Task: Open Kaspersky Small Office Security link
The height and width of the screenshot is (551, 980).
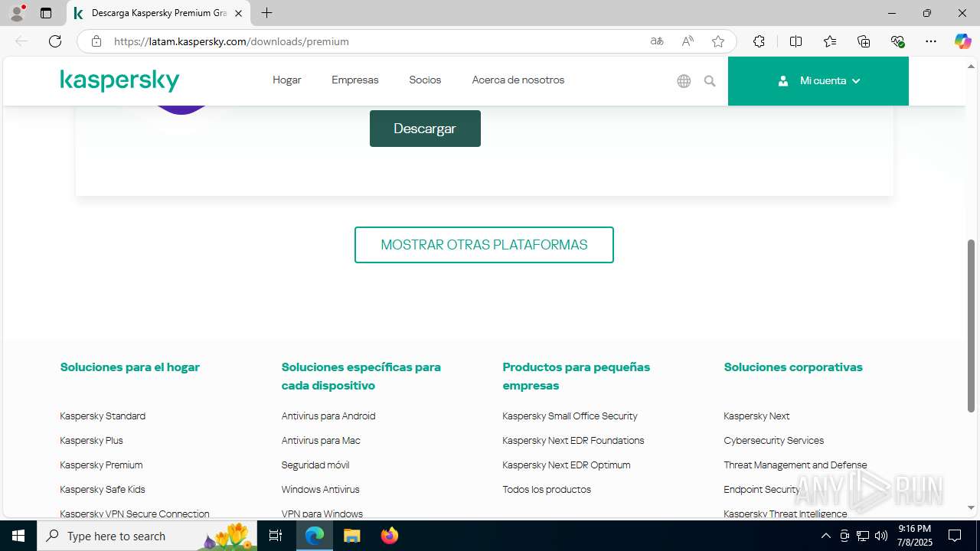Action: pos(570,416)
